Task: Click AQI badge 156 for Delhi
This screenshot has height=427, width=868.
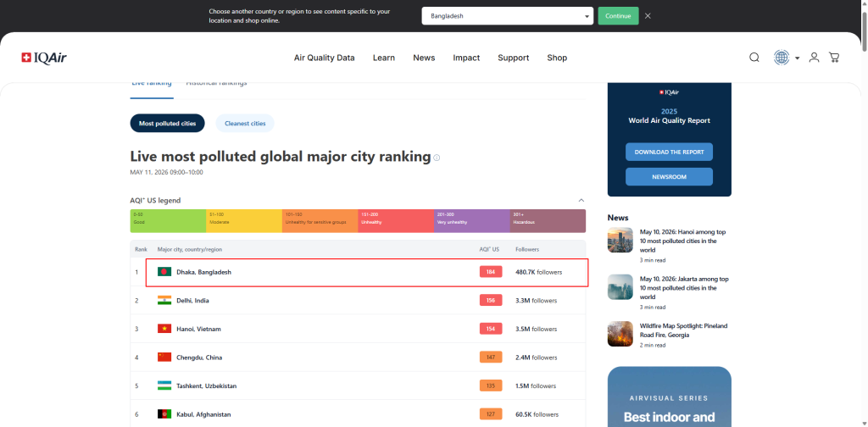Action: 491,300
